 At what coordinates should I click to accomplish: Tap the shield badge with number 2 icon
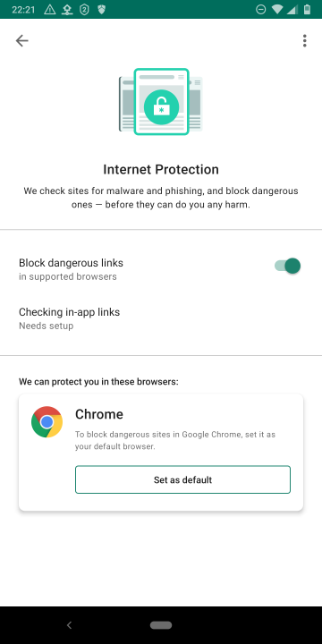(84, 10)
